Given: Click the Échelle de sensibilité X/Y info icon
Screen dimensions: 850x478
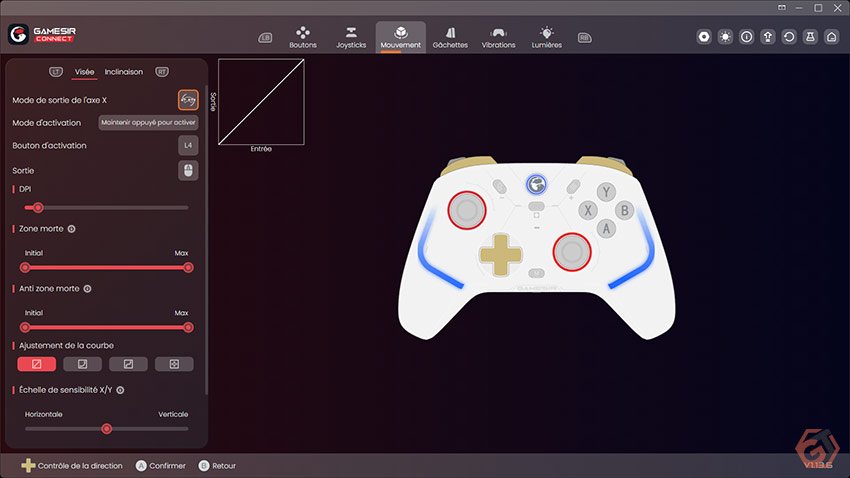Looking at the screenshot, I should [x=120, y=390].
